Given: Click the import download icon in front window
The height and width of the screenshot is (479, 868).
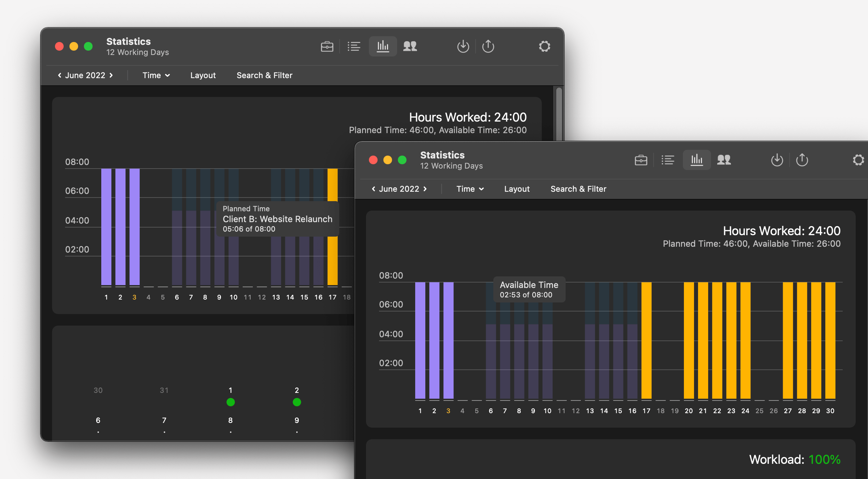Looking at the screenshot, I should [x=777, y=160].
